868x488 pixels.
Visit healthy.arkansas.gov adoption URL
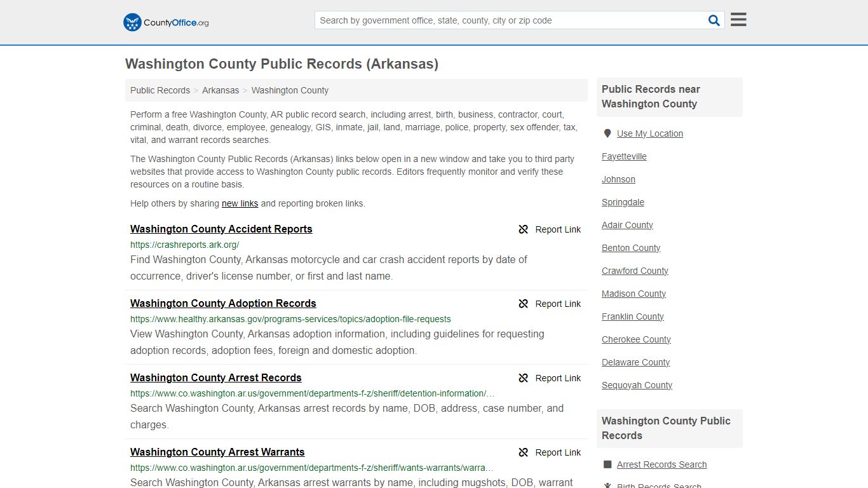[290, 319]
